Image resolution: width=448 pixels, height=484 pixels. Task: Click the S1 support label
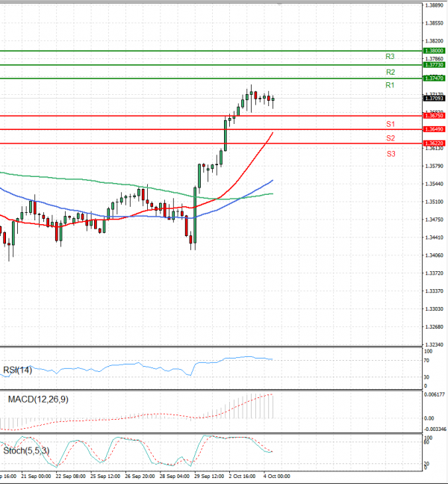click(x=391, y=124)
